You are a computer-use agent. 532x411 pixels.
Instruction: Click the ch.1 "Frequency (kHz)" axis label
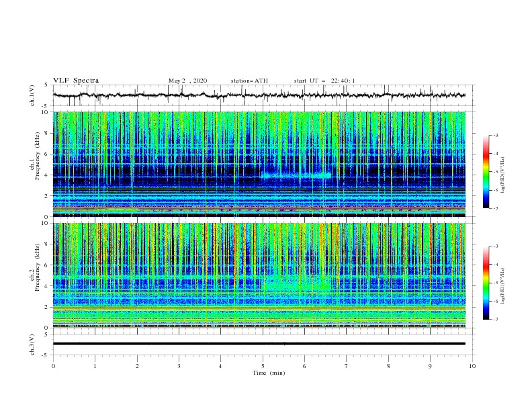point(38,156)
